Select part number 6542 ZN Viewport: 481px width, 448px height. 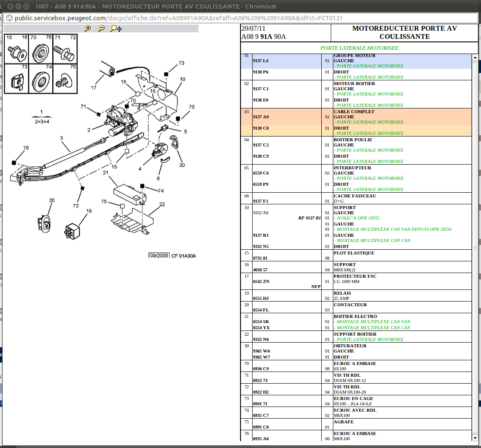point(261,282)
